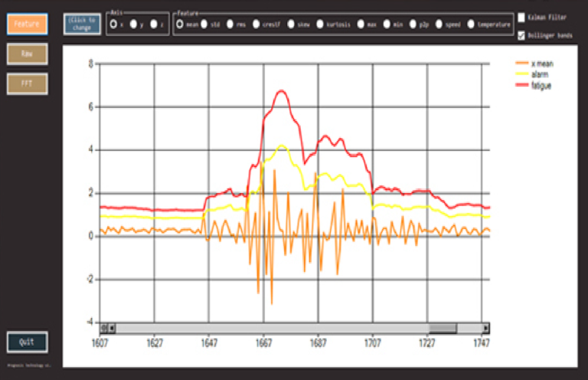Switch to Raw data view
588x380 pixels.
click(x=27, y=54)
